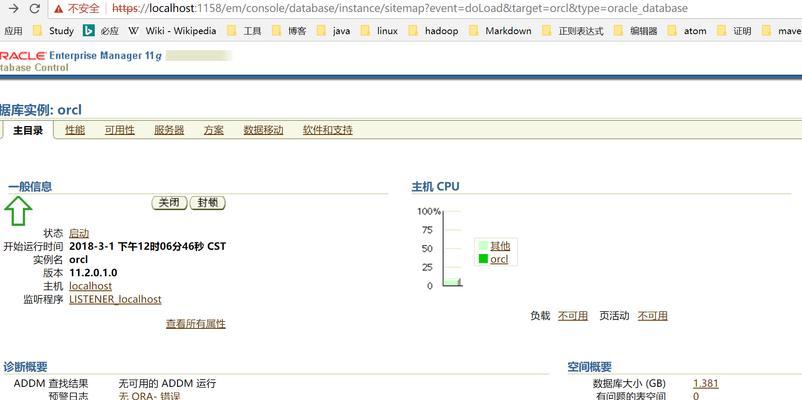The width and height of the screenshot is (802, 400).
Task: Click the 不可用 link next to 页活动
Action: 653,316
